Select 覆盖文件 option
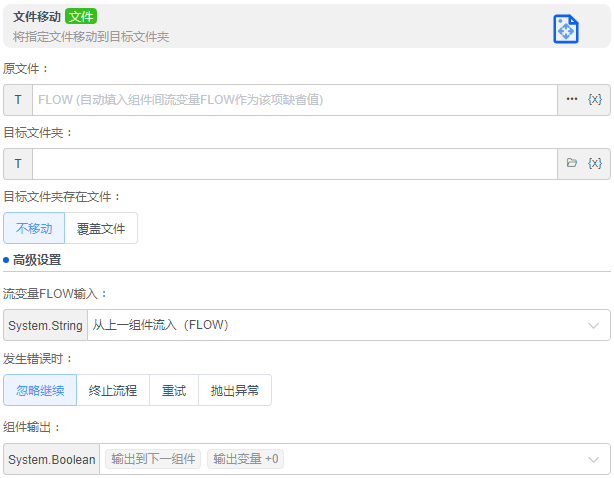Screen dimensions: 614x478 (101, 228)
